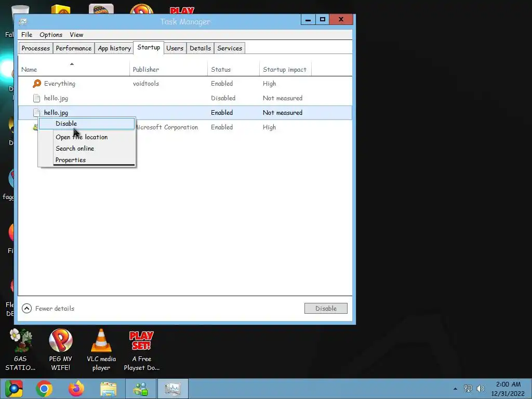Sort by the Publisher column header
This screenshot has width=532, height=399.
pyautogui.click(x=168, y=69)
